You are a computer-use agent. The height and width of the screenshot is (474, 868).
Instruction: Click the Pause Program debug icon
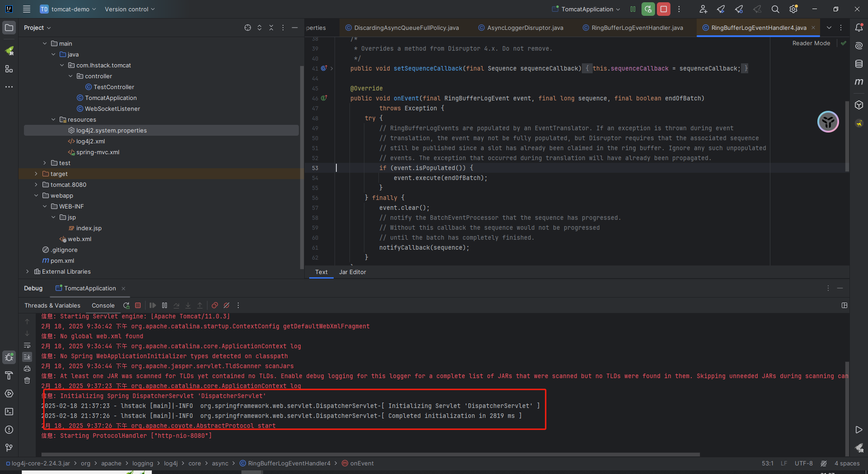pyautogui.click(x=165, y=306)
